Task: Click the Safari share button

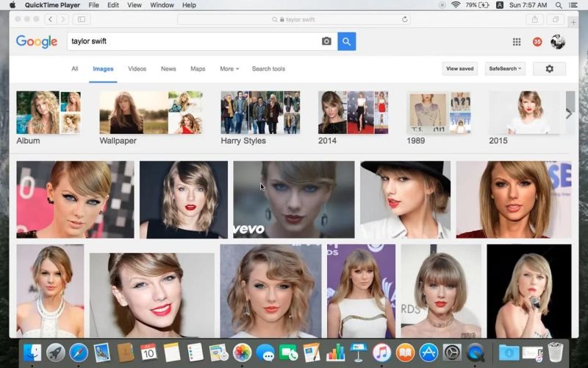Action: pyautogui.click(x=535, y=20)
